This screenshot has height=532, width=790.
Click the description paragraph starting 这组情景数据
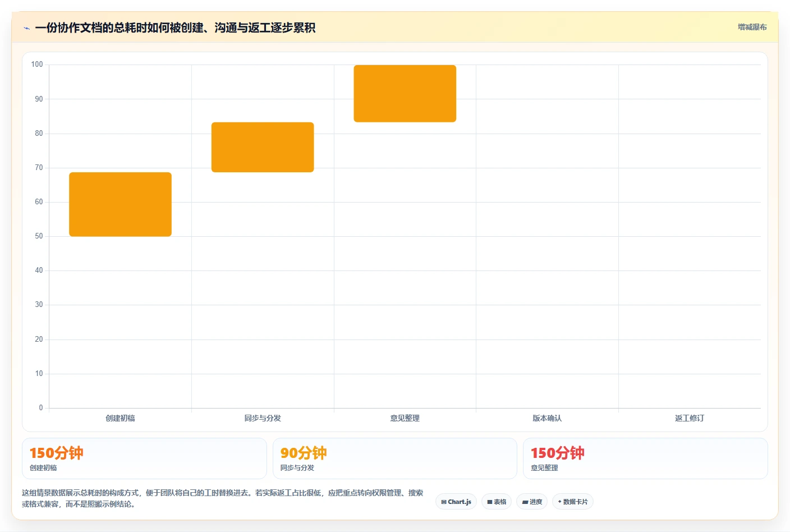click(223, 498)
